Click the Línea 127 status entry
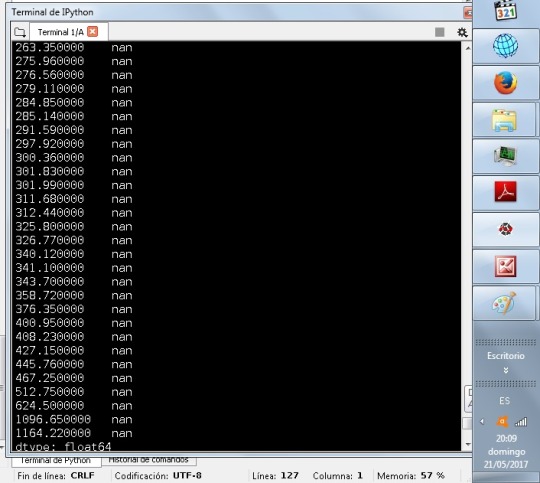 point(275,476)
